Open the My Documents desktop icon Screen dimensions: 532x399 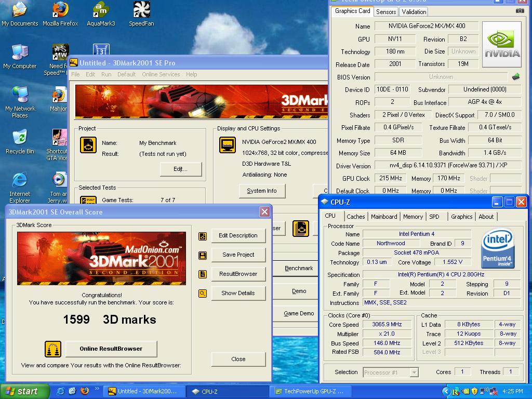coord(20,14)
